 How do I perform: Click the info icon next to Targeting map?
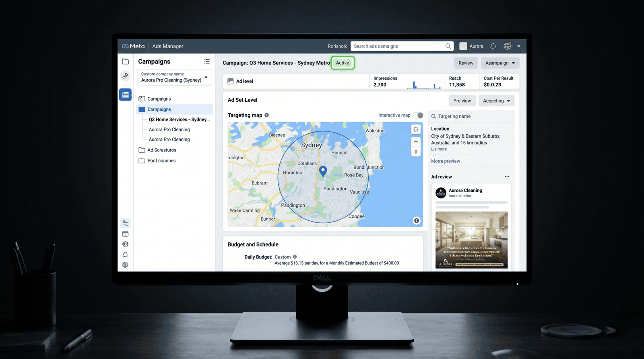click(x=266, y=115)
